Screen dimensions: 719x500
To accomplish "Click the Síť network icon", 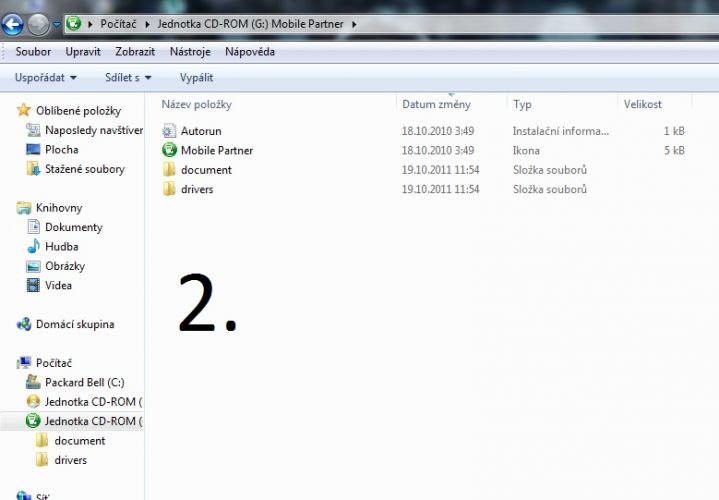I will 24,495.
